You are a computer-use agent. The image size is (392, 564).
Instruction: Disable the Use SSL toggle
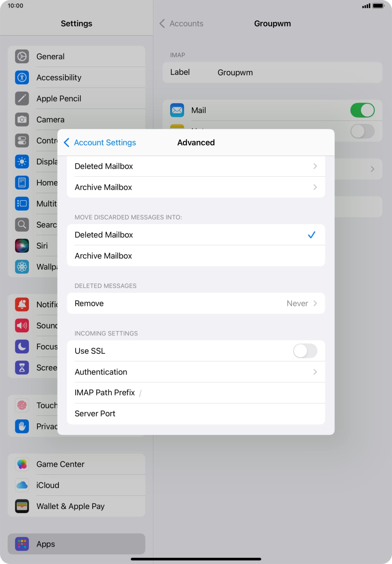pos(305,351)
